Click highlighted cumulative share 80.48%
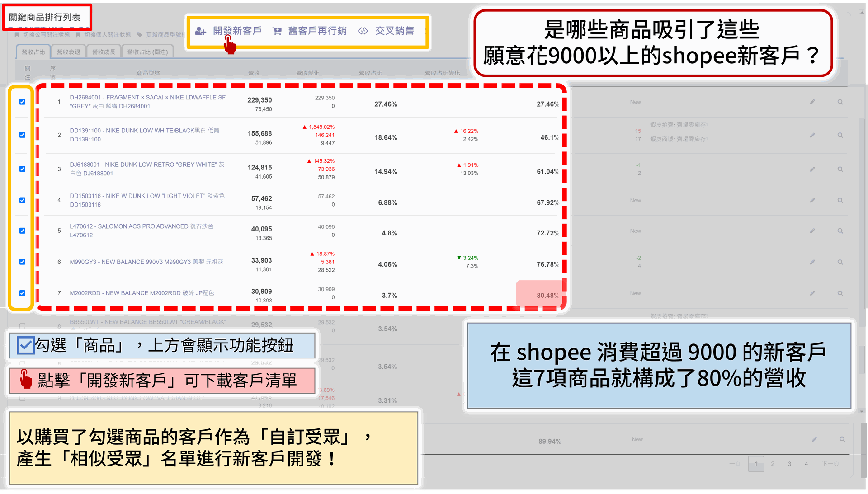Image resolution: width=868 pixels, height=494 pixels. [x=548, y=296]
